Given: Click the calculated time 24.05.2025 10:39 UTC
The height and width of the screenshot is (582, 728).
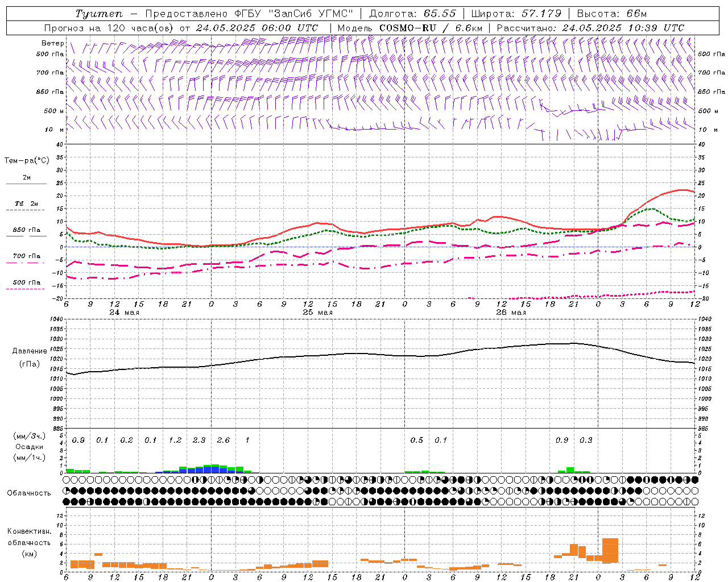Looking at the screenshot, I should pos(623,28).
